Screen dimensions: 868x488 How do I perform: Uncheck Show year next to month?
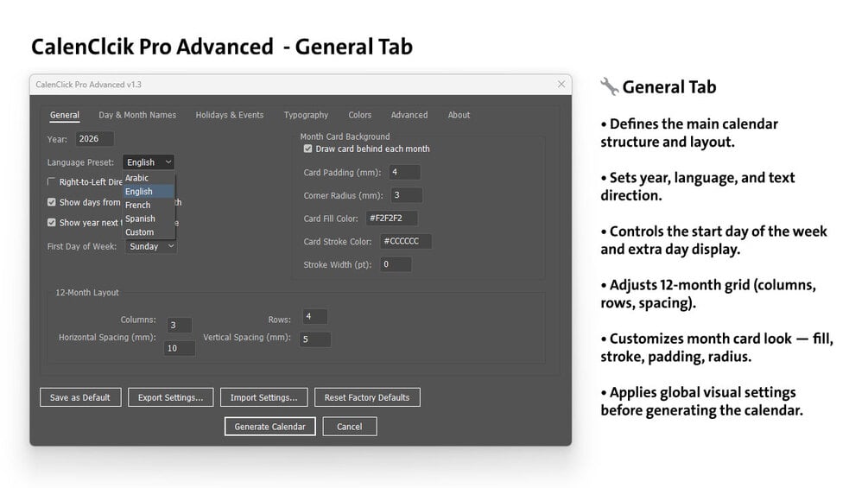coord(52,223)
